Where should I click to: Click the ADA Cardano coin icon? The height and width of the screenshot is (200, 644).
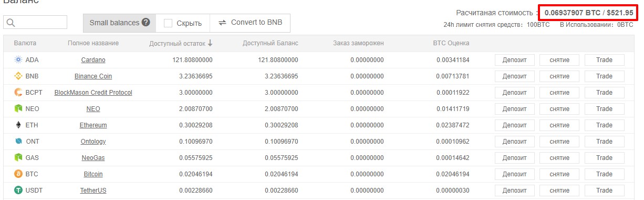tap(18, 60)
